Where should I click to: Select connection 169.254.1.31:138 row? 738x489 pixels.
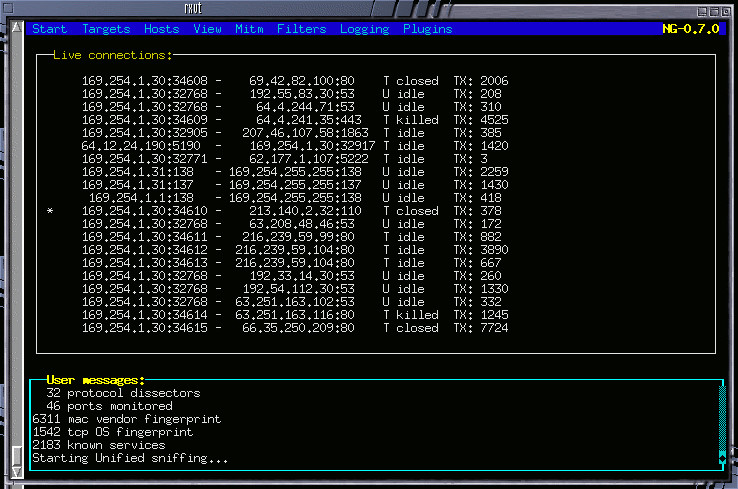pos(295,172)
